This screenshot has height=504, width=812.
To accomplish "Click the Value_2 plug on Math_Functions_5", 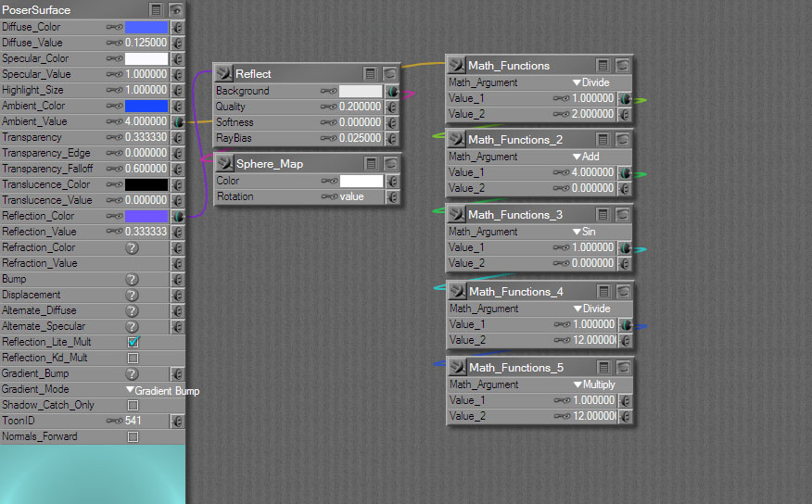I will tap(626, 417).
